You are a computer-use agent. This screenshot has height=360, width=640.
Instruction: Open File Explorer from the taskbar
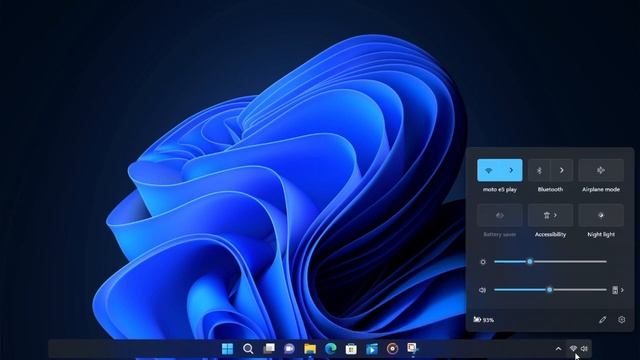point(310,349)
